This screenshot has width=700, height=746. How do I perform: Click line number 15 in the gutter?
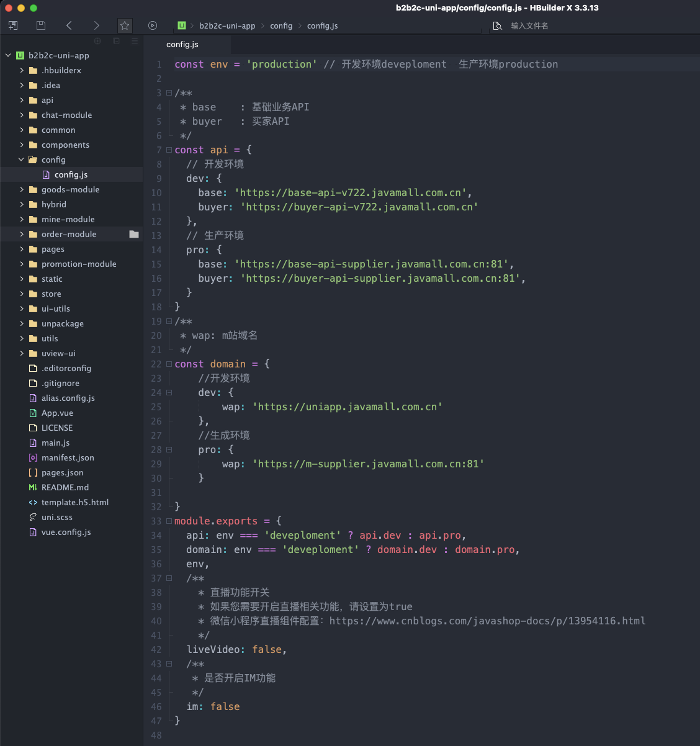[x=156, y=264]
